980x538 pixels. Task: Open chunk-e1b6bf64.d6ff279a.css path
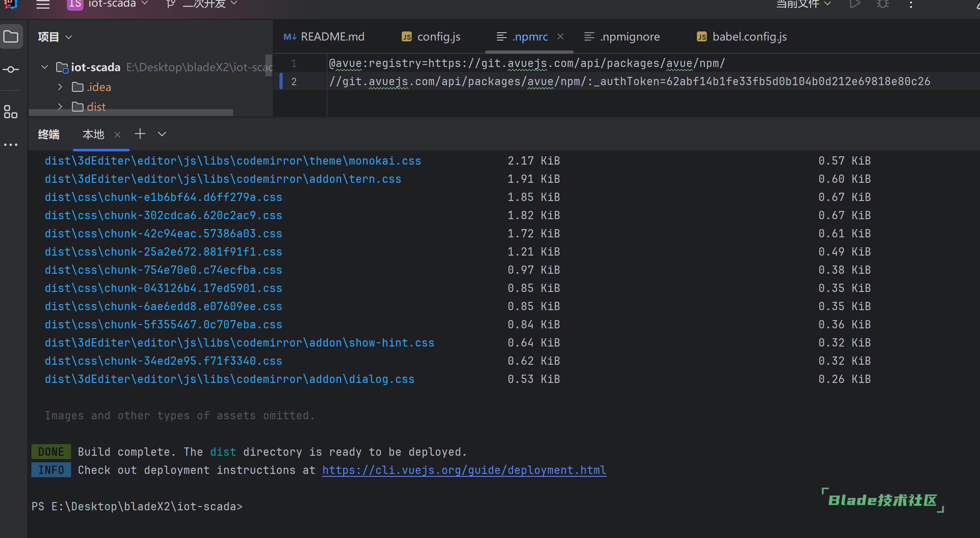pos(163,197)
